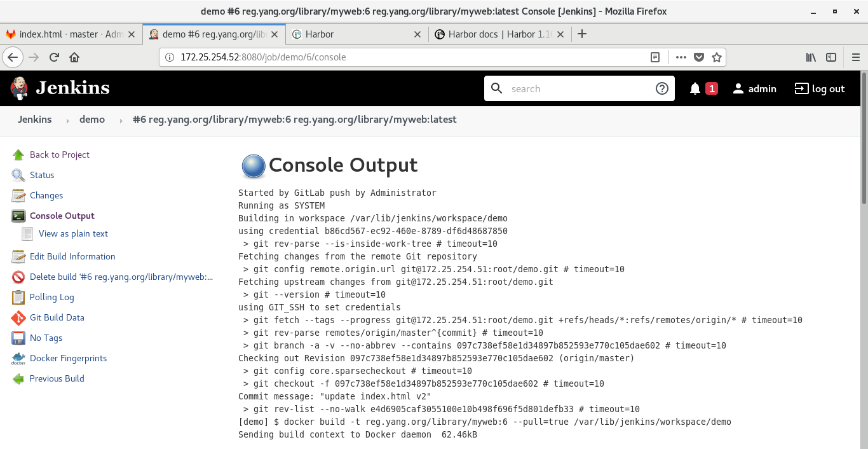
Task: Open the Status link
Action: pos(42,175)
